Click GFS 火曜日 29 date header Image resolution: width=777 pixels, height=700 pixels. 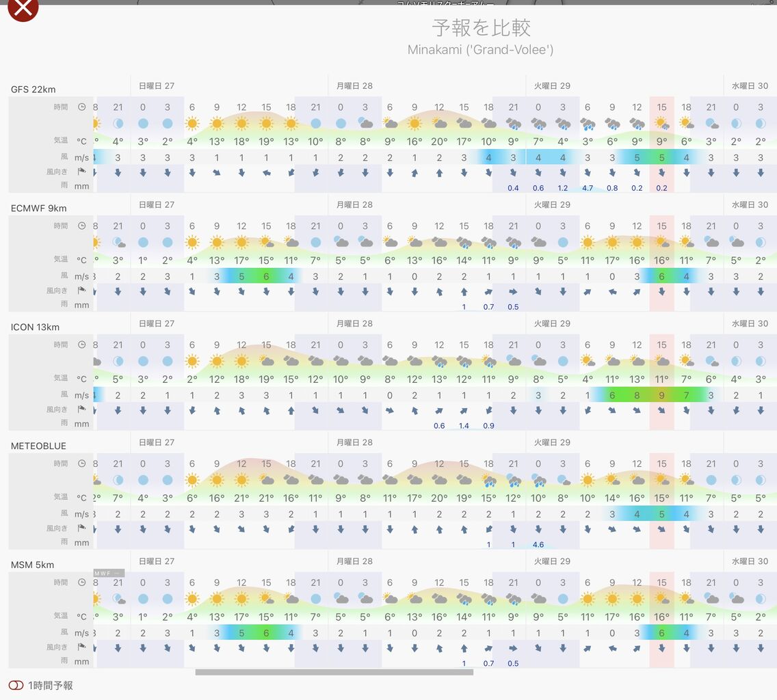click(552, 85)
